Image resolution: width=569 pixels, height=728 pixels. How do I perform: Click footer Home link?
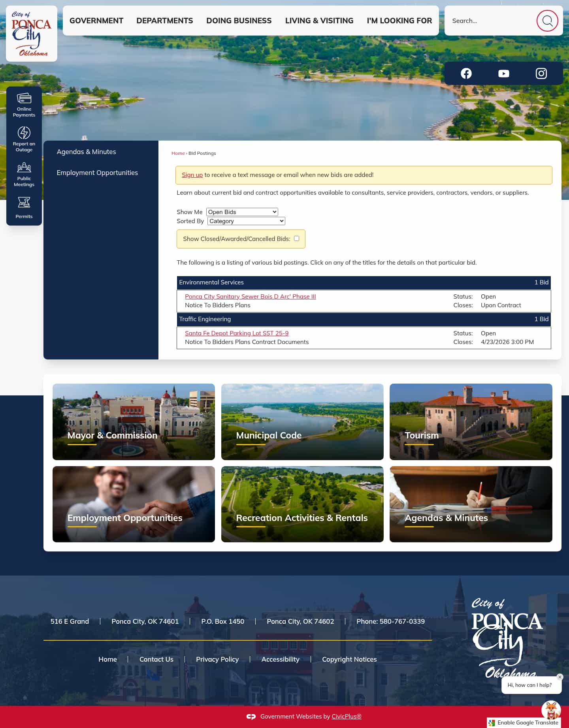107,659
